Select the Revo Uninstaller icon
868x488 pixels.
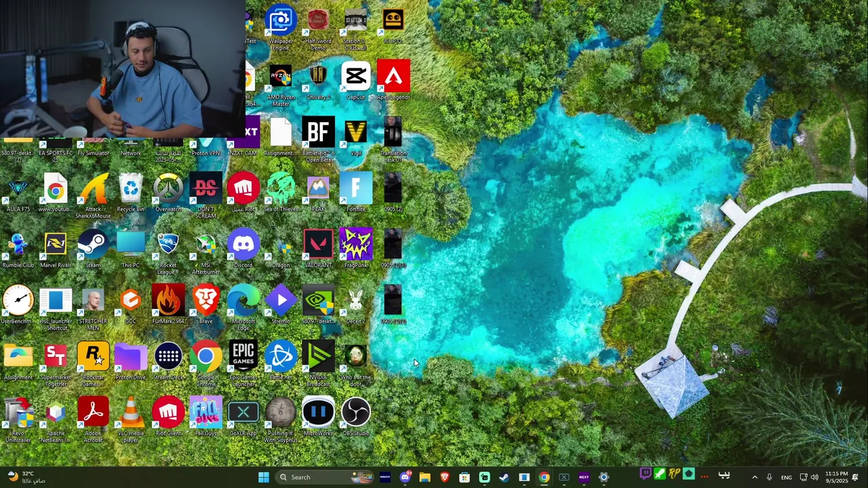(x=18, y=420)
